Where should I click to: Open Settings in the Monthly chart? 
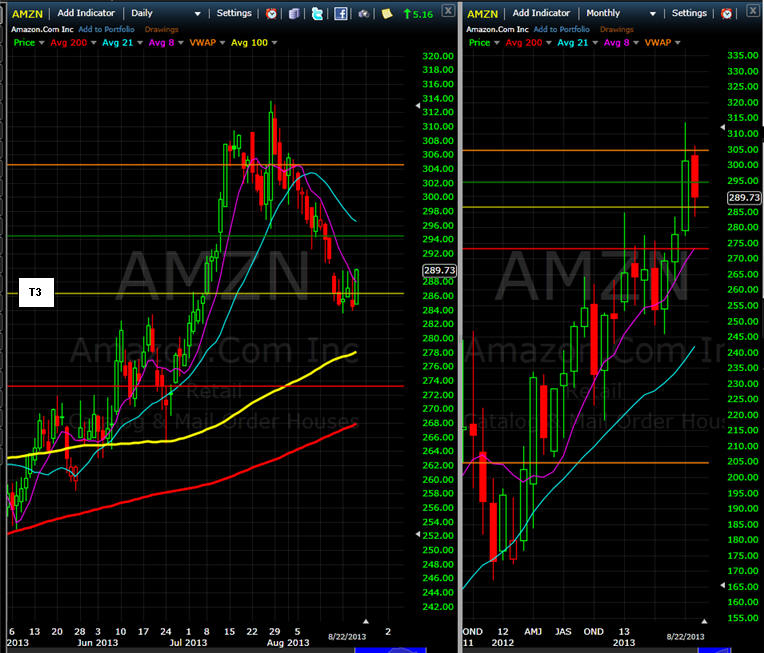click(x=689, y=13)
